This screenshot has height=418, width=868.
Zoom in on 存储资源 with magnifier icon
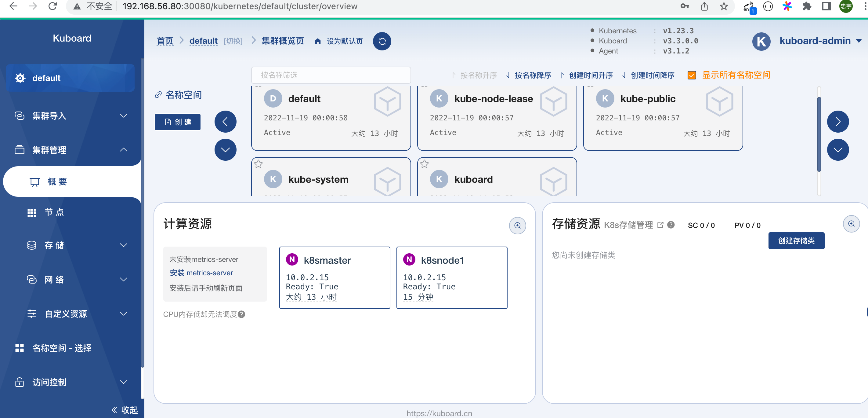[x=851, y=224]
